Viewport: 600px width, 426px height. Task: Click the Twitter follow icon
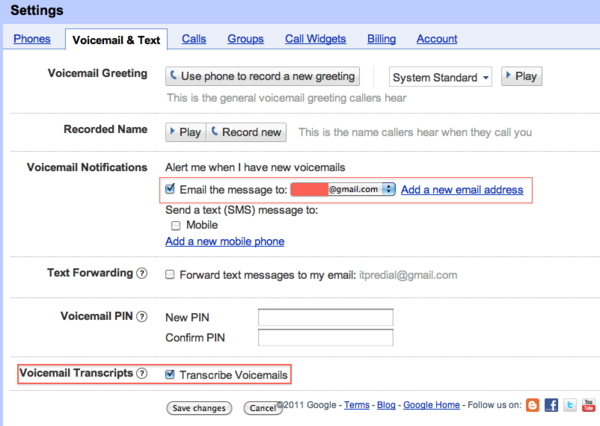570,405
